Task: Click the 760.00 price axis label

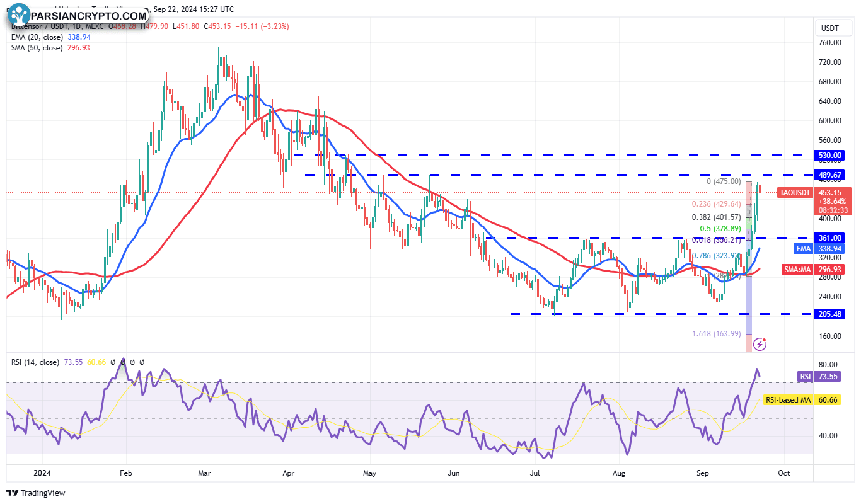Action: pyautogui.click(x=829, y=43)
